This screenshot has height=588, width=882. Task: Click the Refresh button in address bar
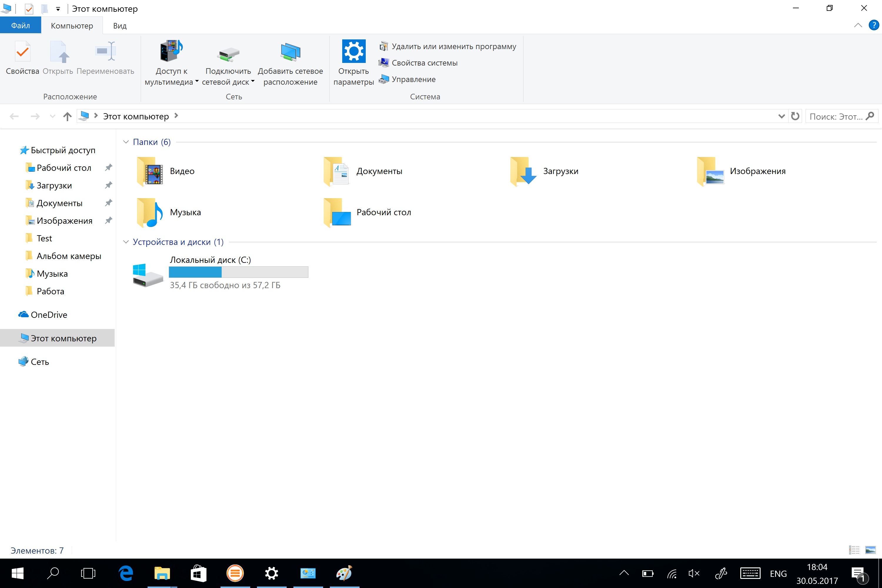click(x=795, y=116)
